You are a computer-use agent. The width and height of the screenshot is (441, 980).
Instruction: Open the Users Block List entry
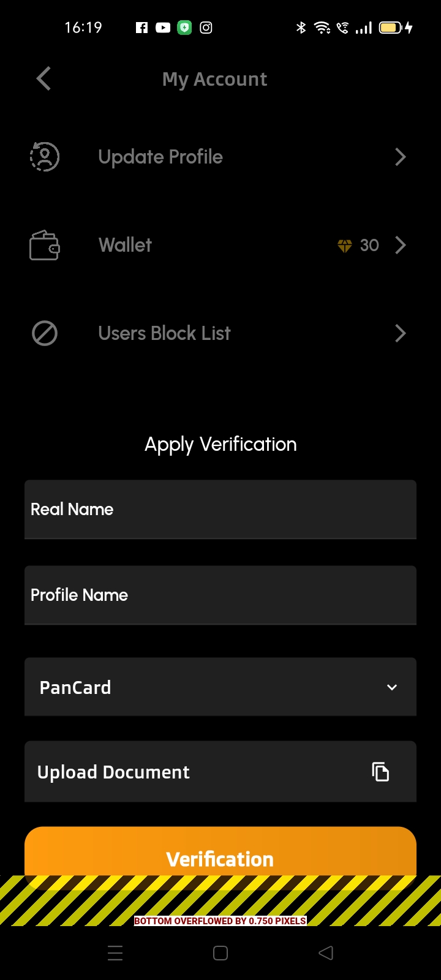(164, 334)
